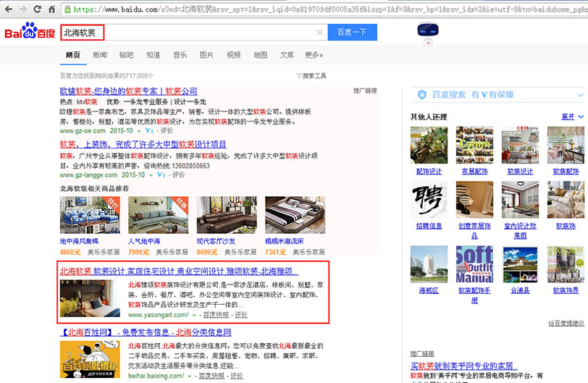Screen dimensions: 588x383
Task: Click V1 badge next to www.gz-langge.com
Action: 161,175
